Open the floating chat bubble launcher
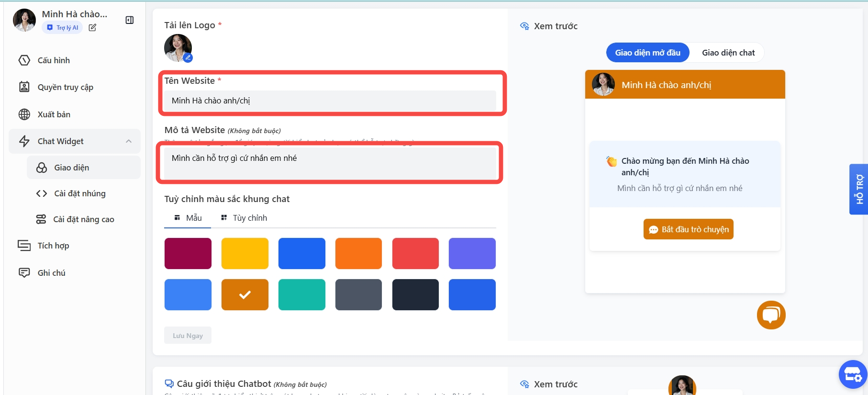868x395 pixels. click(x=771, y=315)
